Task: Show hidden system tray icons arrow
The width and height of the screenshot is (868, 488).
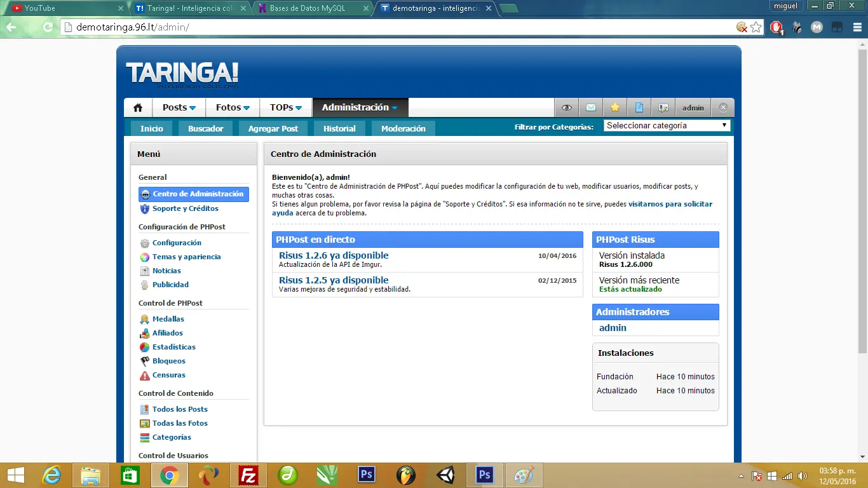Action: click(740, 476)
